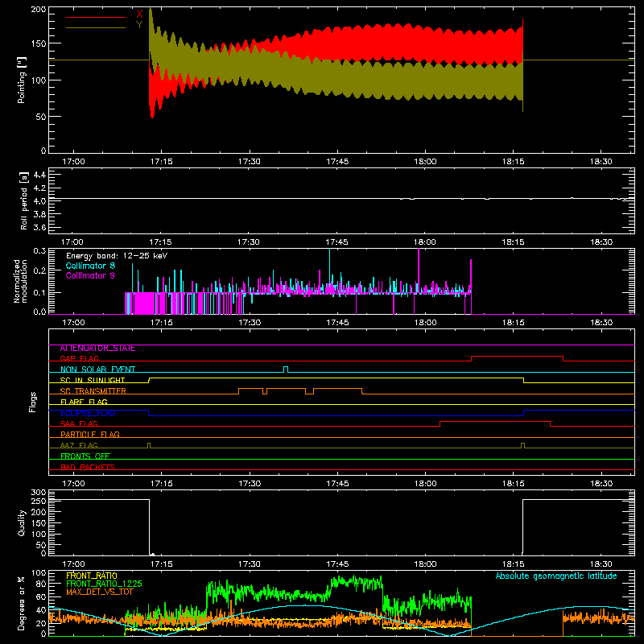644x644 pixels.
Task: Click the 250 value on Quality axis
Action: (x=39, y=501)
